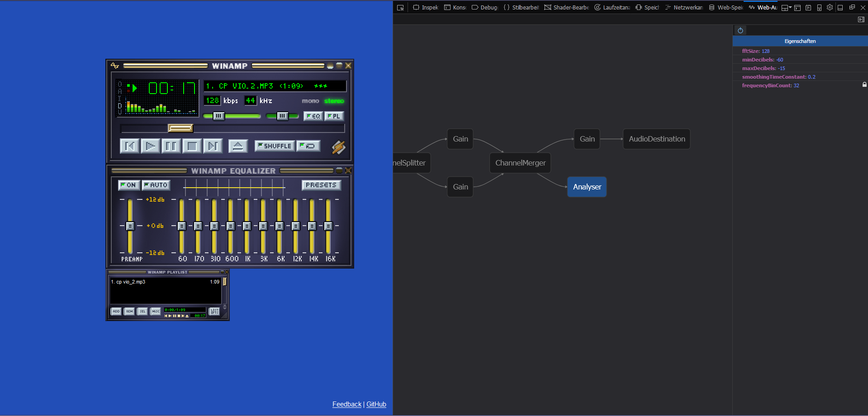The width and height of the screenshot is (868, 416).
Task: Click the 6K band slider handle
Action: [x=280, y=226]
